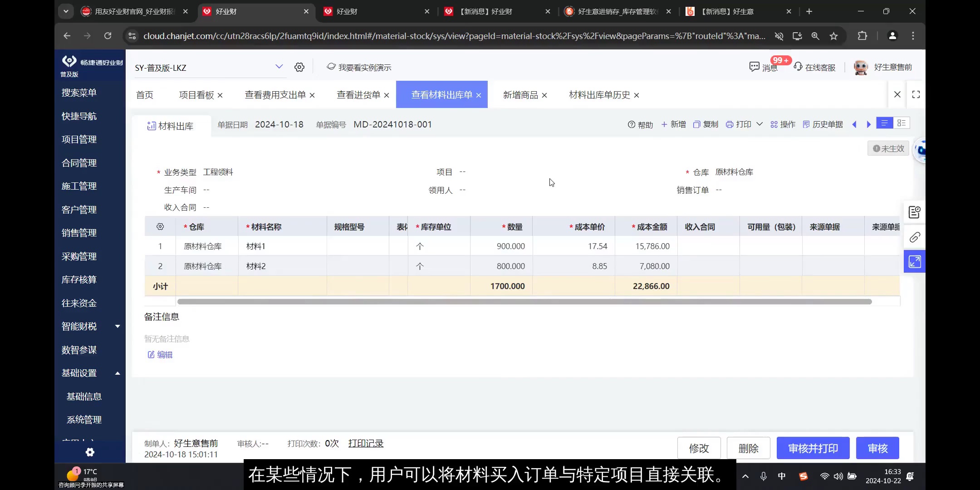
Task: Open 库存核算 in the sidebar
Action: click(79, 279)
